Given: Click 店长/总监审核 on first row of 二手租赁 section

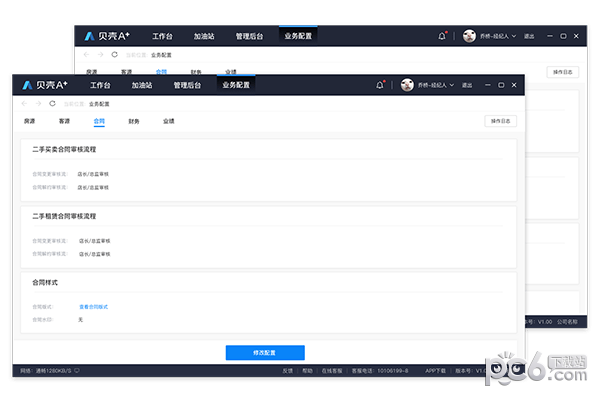Looking at the screenshot, I should tap(95, 241).
